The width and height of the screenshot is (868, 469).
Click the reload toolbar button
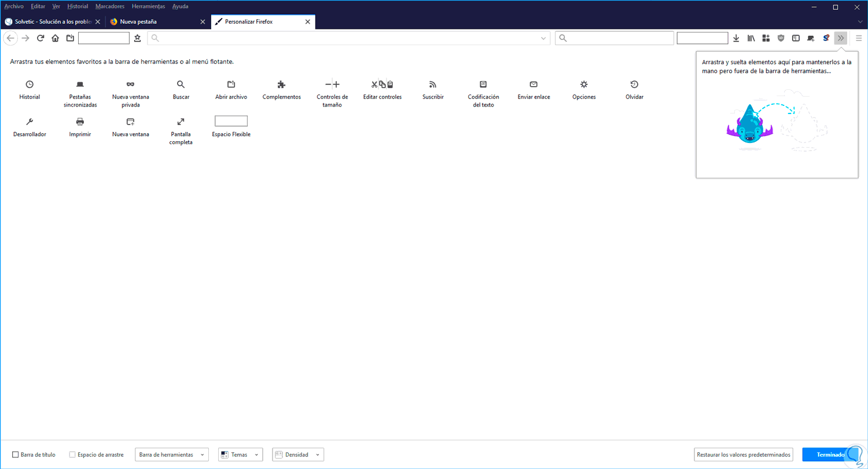41,38
